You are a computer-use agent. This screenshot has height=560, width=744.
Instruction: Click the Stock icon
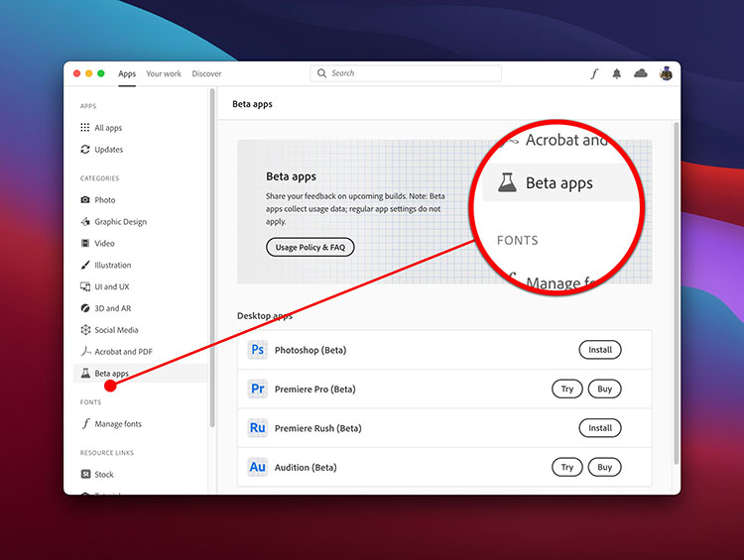click(85, 474)
